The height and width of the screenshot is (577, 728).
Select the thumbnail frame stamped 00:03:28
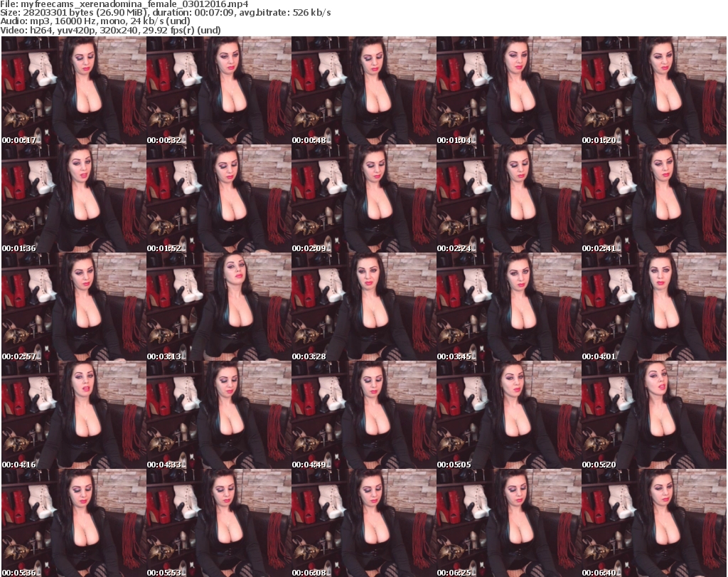[x=363, y=307]
